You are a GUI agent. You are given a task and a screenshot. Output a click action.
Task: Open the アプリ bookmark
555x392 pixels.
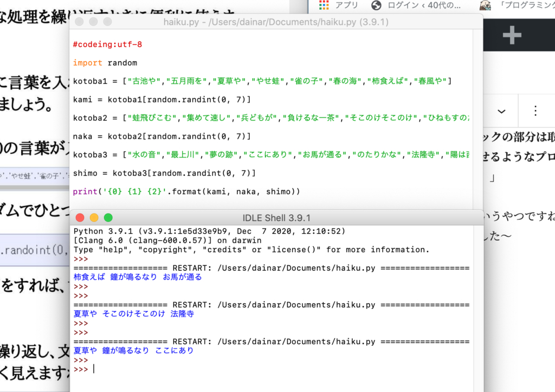pyautogui.click(x=346, y=5)
